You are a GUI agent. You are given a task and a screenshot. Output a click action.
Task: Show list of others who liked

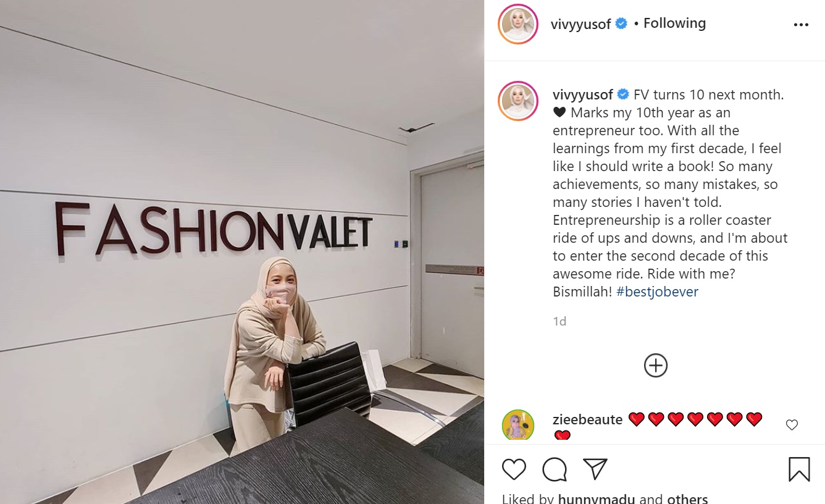(687, 498)
